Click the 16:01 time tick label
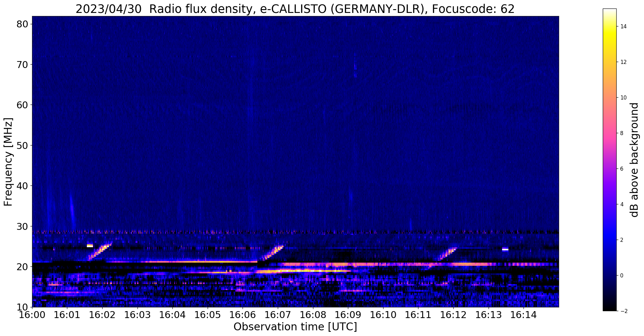The image size is (644, 336). tap(67, 315)
